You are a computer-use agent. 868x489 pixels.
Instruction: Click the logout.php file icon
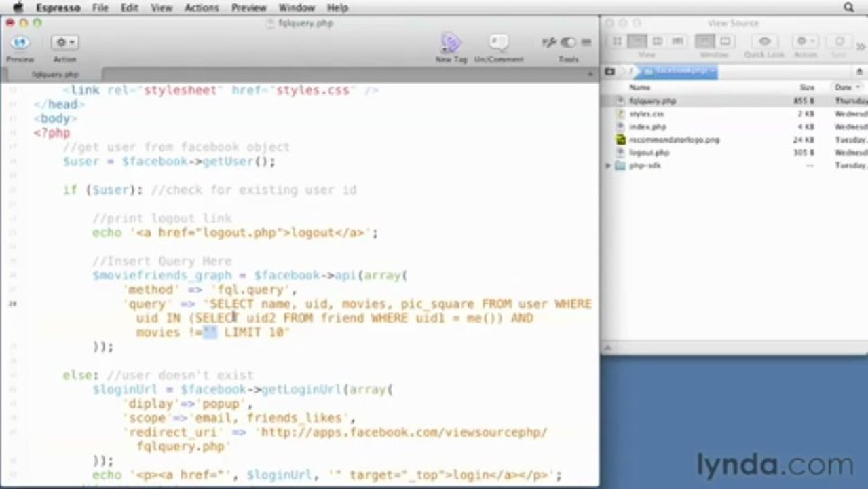tap(620, 152)
